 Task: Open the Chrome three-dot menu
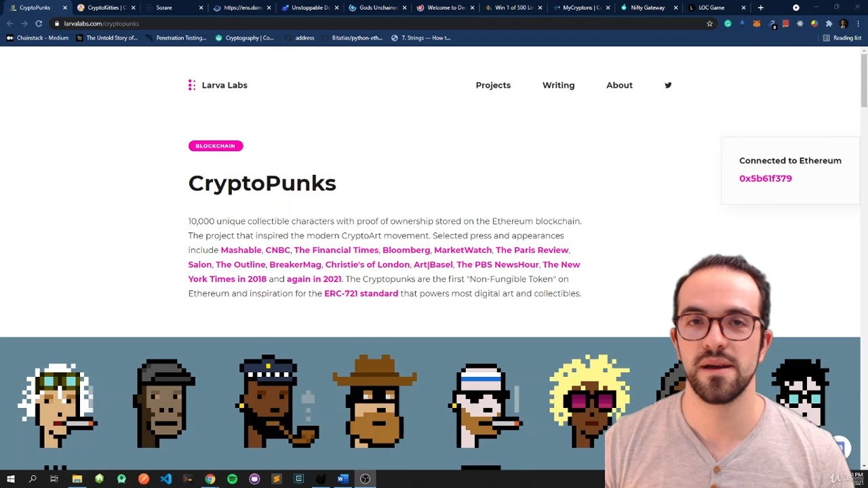(x=858, y=24)
